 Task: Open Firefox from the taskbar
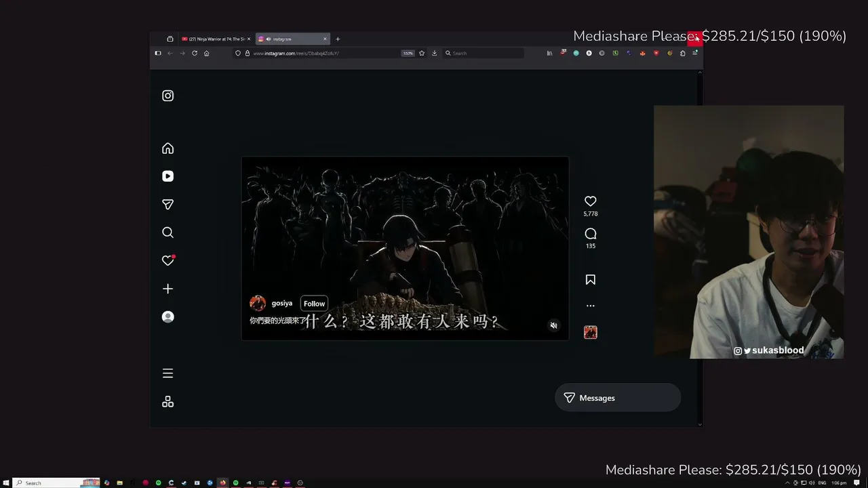point(222,483)
